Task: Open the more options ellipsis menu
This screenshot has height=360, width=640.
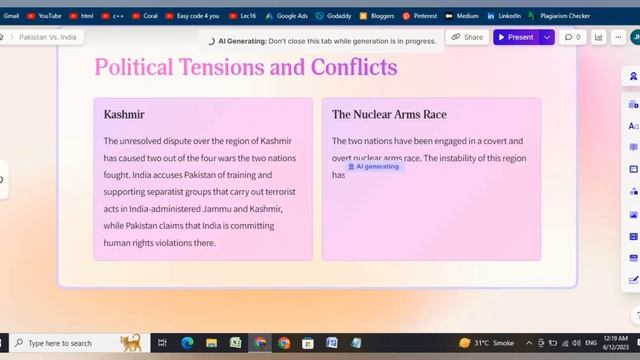Action: pyautogui.click(x=618, y=37)
